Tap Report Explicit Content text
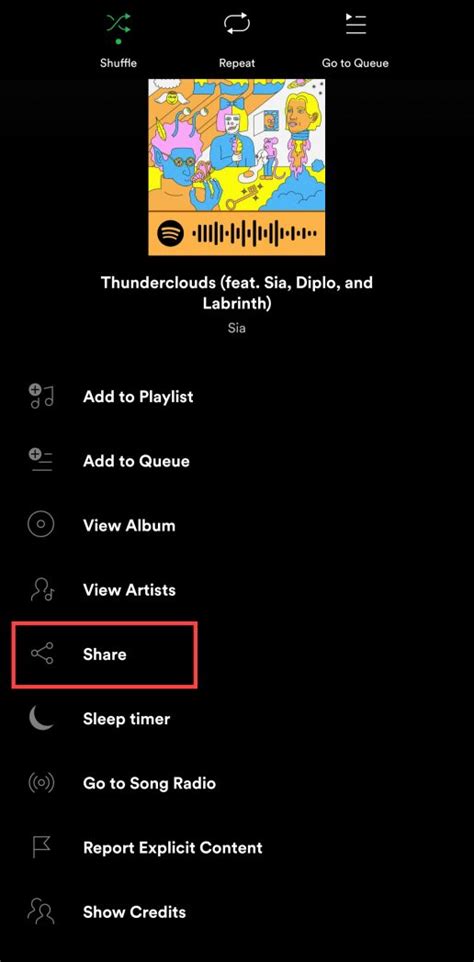 (173, 848)
